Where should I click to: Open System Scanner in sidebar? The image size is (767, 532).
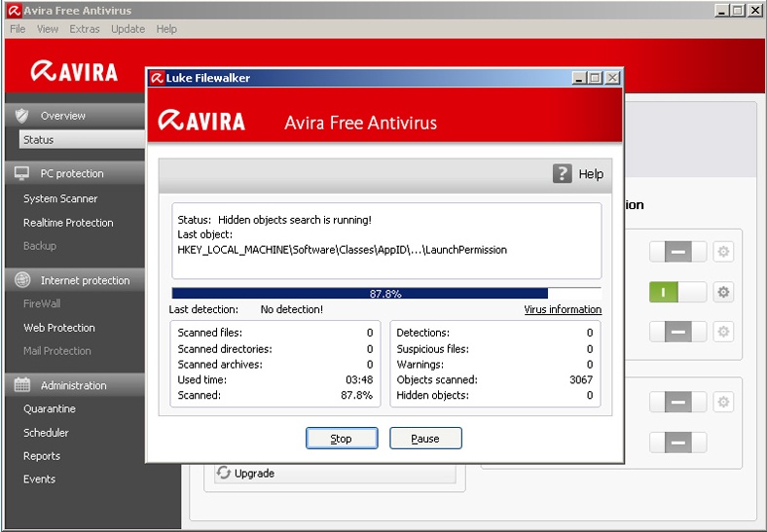pyautogui.click(x=60, y=198)
